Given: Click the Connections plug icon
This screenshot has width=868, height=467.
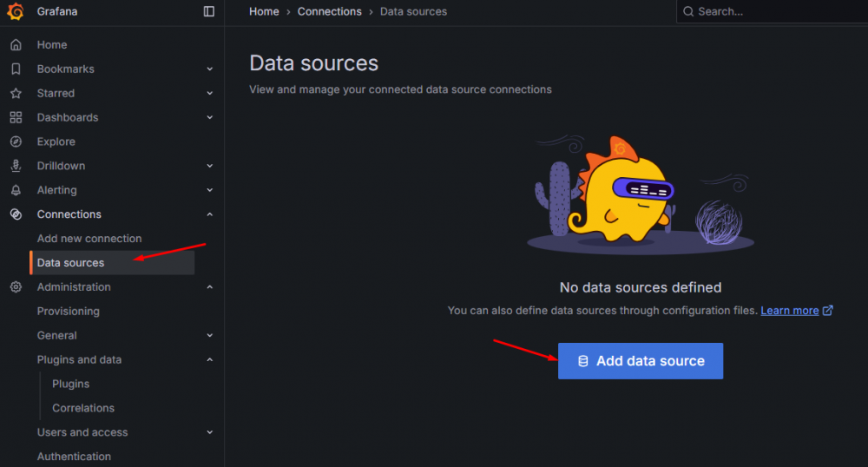Looking at the screenshot, I should [16, 214].
